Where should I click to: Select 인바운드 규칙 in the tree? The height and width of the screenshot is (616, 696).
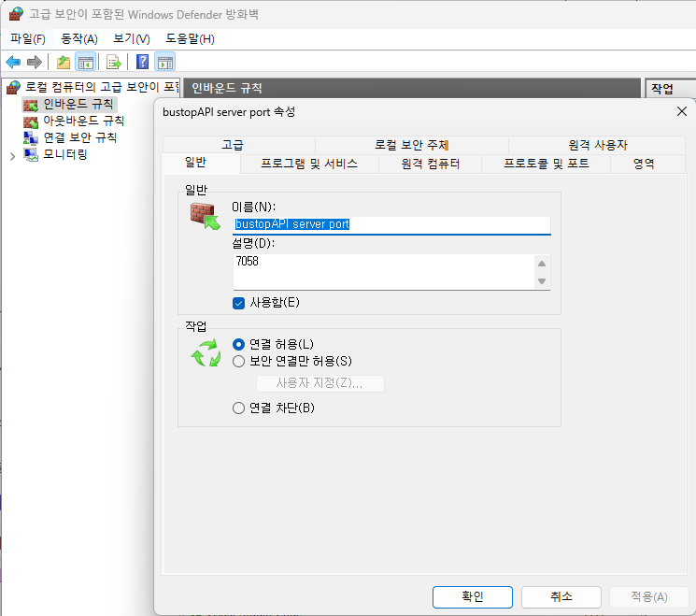(78, 104)
